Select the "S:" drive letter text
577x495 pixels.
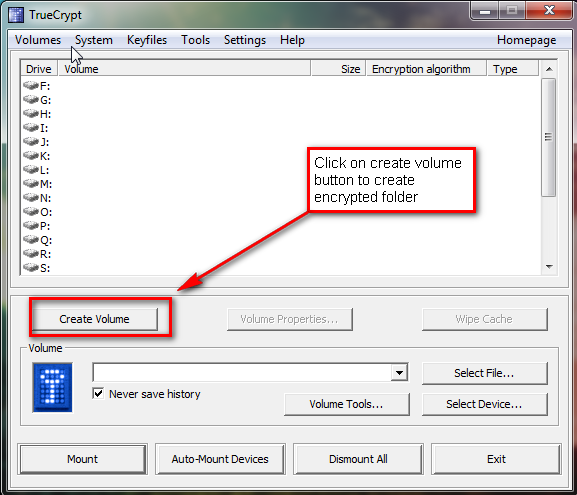tap(45, 268)
